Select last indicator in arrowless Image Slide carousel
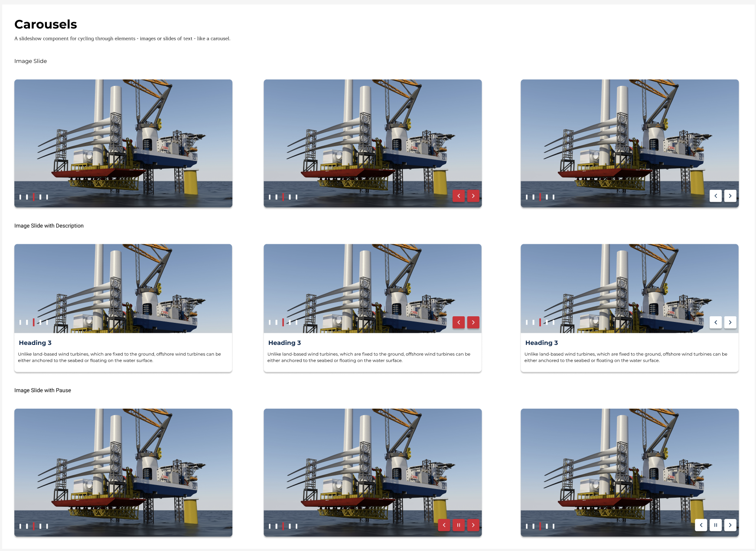756x551 pixels. pos(47,197)
